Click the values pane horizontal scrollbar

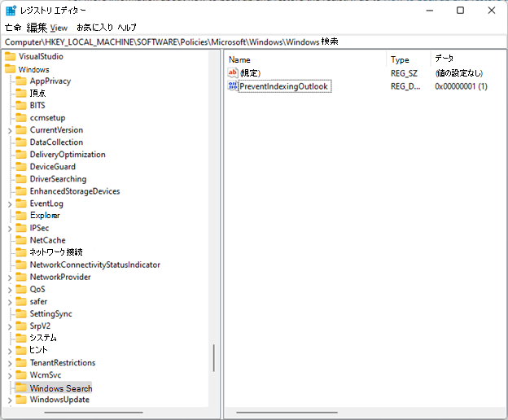pos(287,412)
